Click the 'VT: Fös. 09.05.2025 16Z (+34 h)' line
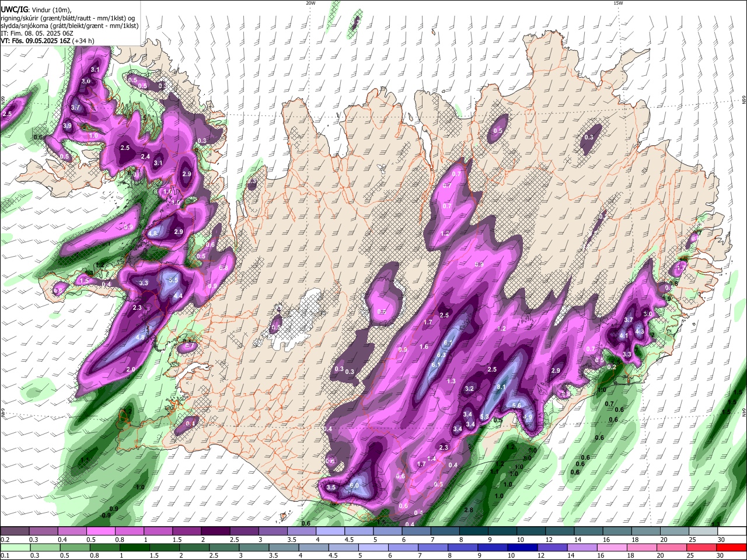The height and width of the screenshot is (560, 747). (48, 41)
